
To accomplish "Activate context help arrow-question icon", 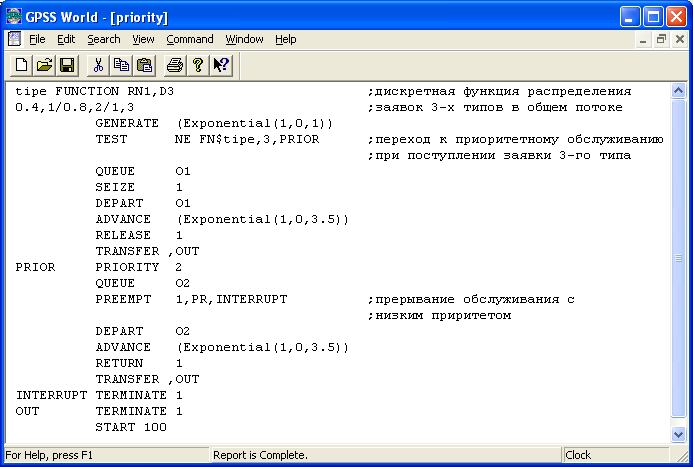I will point(221,65).
